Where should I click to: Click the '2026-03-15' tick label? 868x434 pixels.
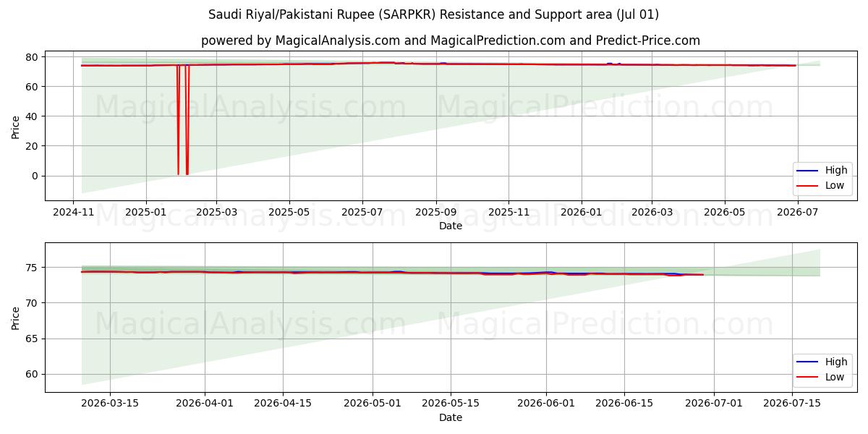109,404
